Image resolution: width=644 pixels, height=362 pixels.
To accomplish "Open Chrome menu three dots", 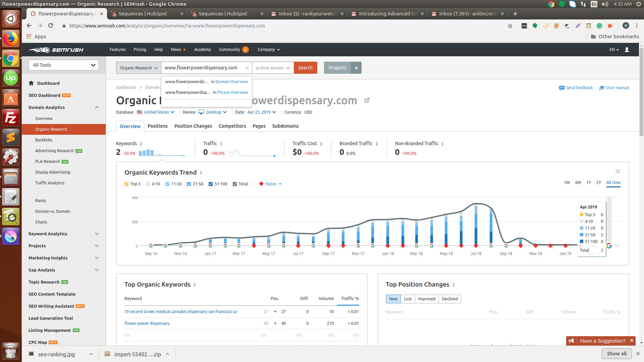I will click(x=637, y=26).
